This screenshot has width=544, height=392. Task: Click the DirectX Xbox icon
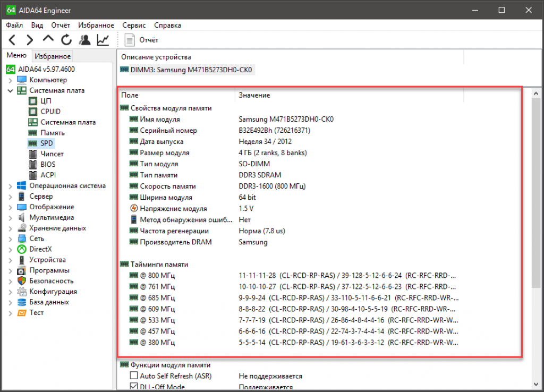pyautogui.click(x=22, y=249)
